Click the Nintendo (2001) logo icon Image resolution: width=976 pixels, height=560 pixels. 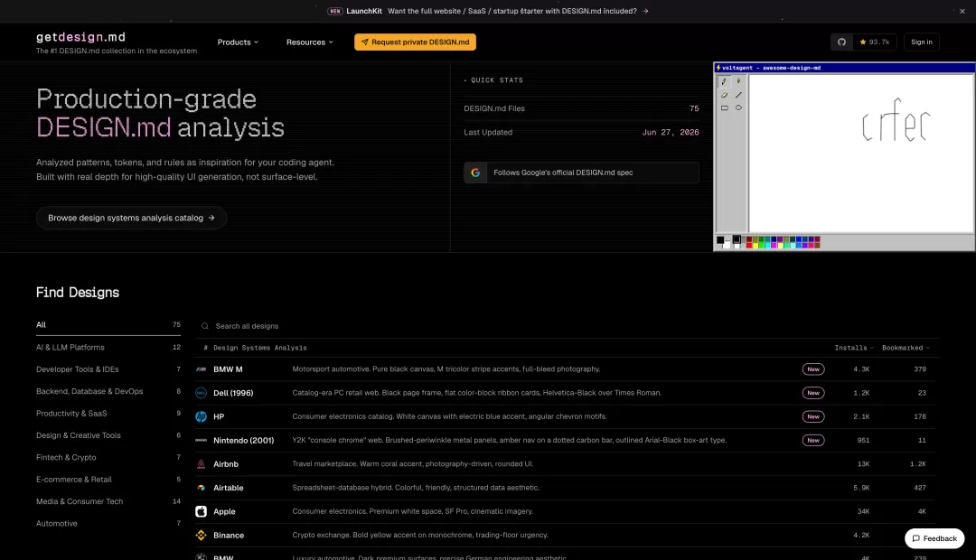tap(201, 440)
